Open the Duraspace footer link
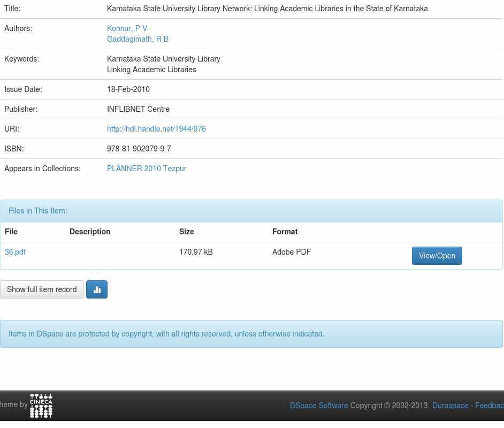This screenshot has width=504, height=428. 450,406
